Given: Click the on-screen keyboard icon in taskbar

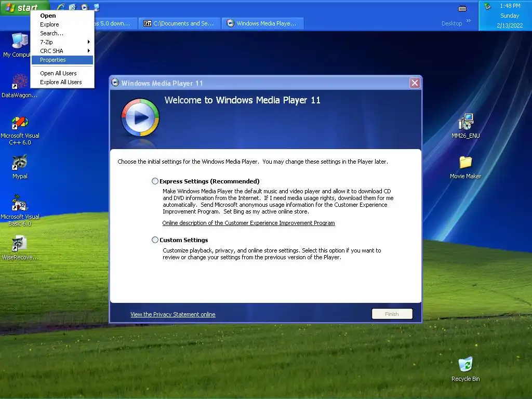Looking at the screenshot, I should coord(462,8).
